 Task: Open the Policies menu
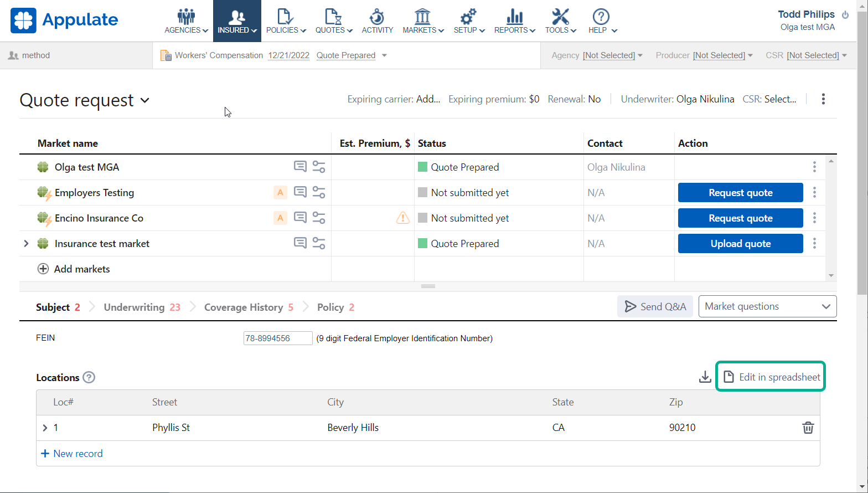286,21
